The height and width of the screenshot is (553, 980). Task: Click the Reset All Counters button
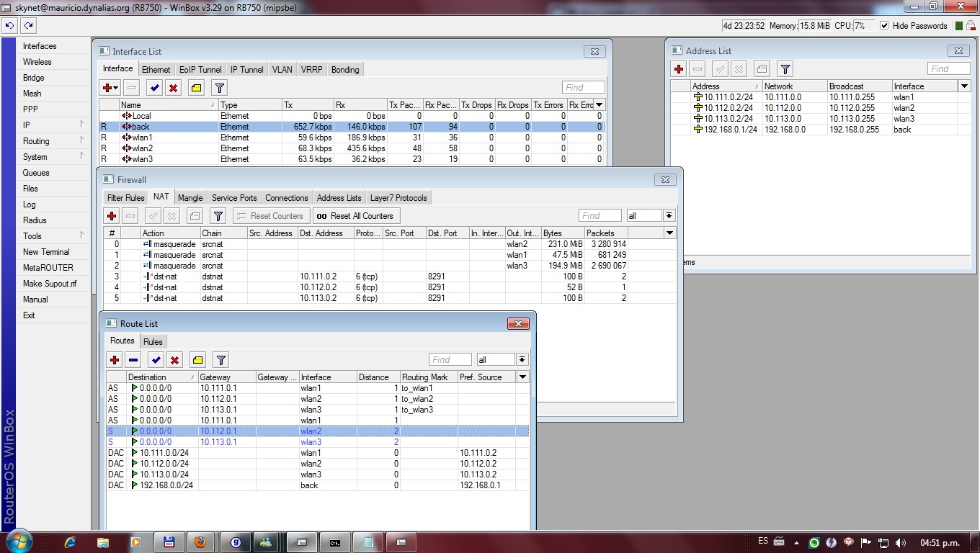coord(356,216)
